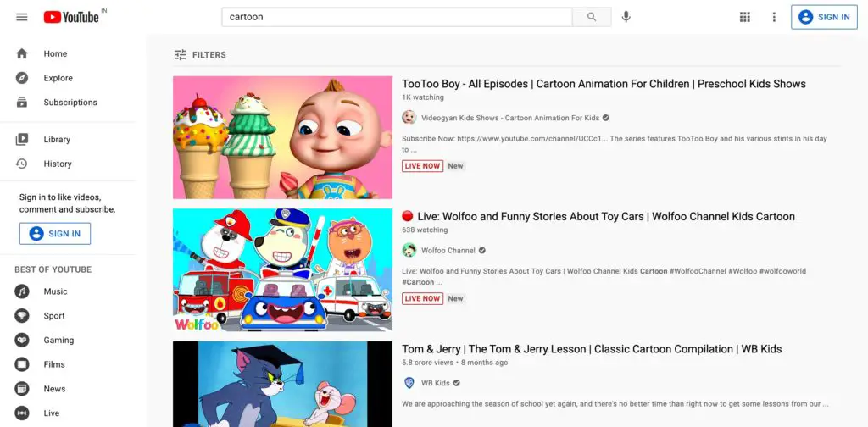The image size is (868, 427).
Task: Open WB Kids channel name link
Action: point(436,383)
